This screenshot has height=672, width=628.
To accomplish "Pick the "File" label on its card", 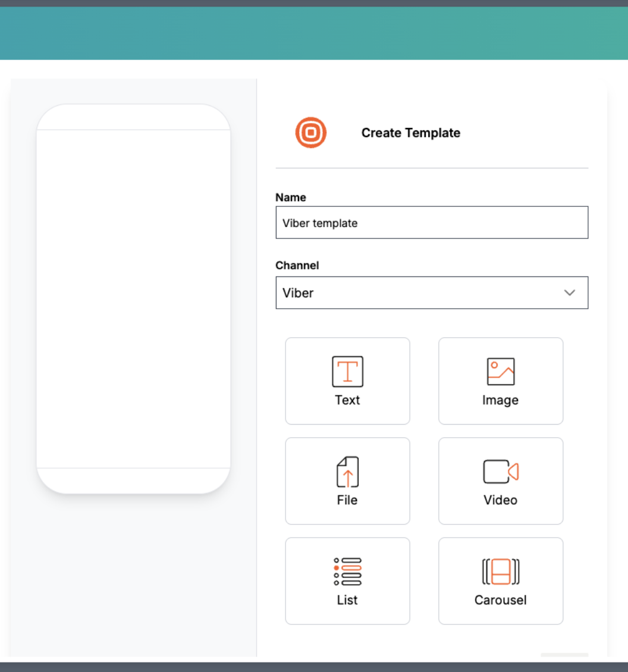I will pyautogui.click(x=347, y=500).
